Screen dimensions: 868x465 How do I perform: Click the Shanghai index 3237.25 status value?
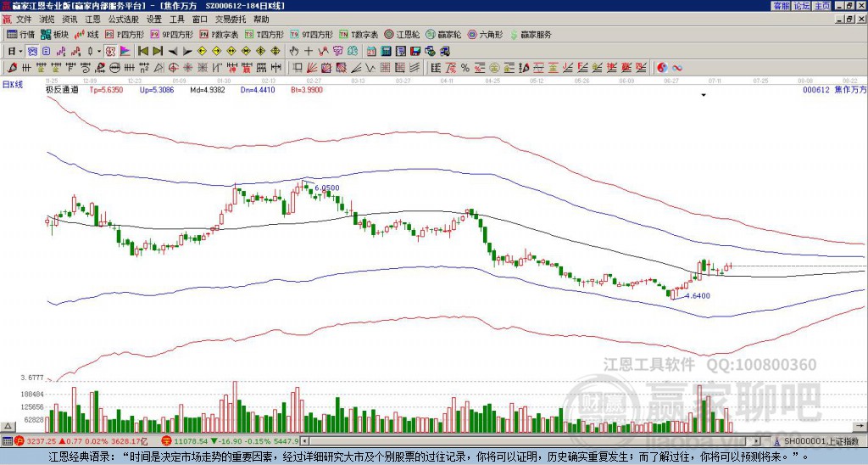click(x=42, y=441)
